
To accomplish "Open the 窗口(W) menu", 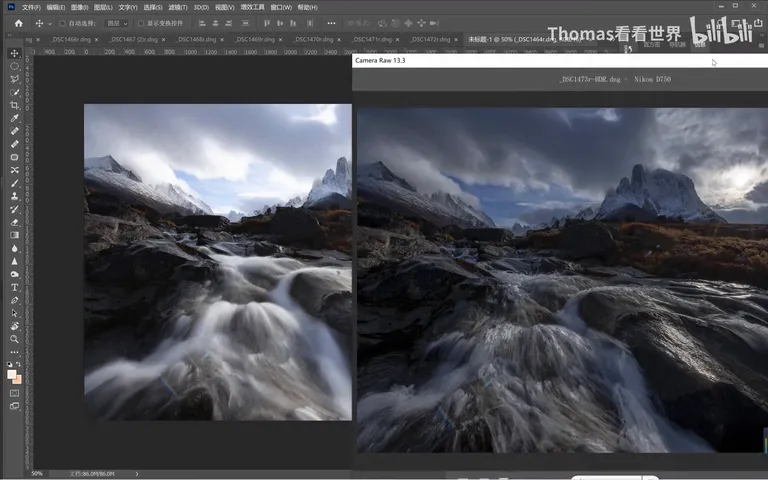I will (x=281, y=7).
